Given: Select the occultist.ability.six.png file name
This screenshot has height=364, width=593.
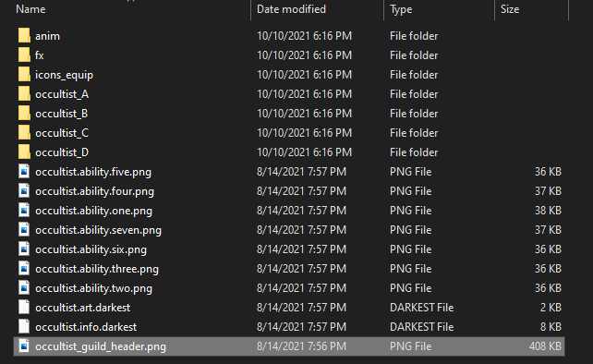Looking at the screenshot, I should coord(91,249).
